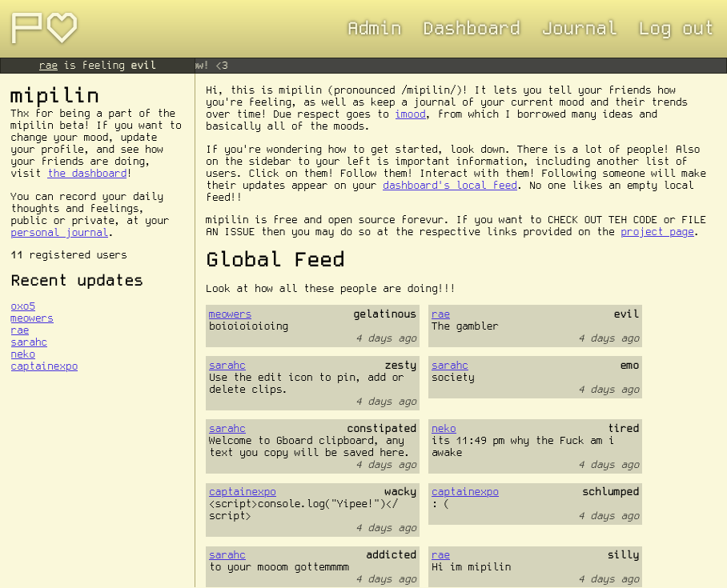Open sarahc in Recent updates list

(x=29, y=342)
